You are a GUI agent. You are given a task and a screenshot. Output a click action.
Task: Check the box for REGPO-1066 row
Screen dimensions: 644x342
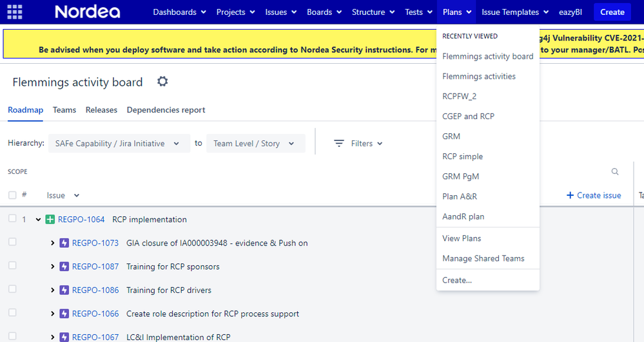[12, 313]
